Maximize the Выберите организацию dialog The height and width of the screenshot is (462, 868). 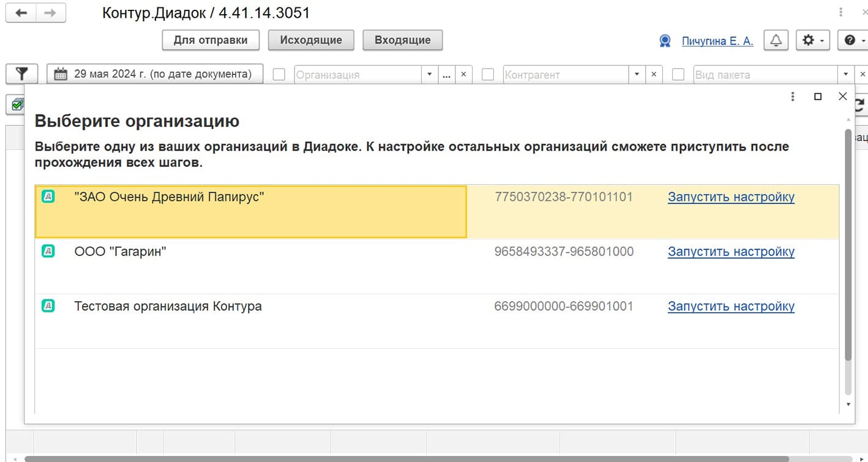pos(818,97)
